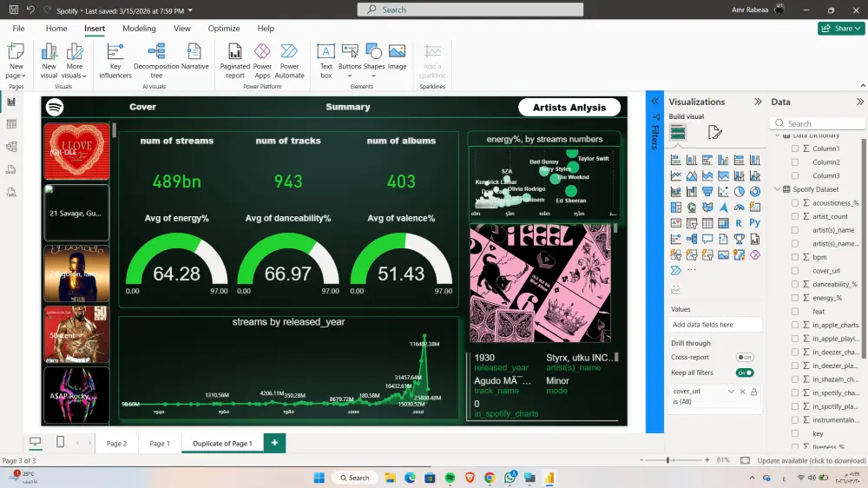Open the Optimize ribbon tab
Image resolution: width=868 pixels, height=488 pixels.
point(224,29)
